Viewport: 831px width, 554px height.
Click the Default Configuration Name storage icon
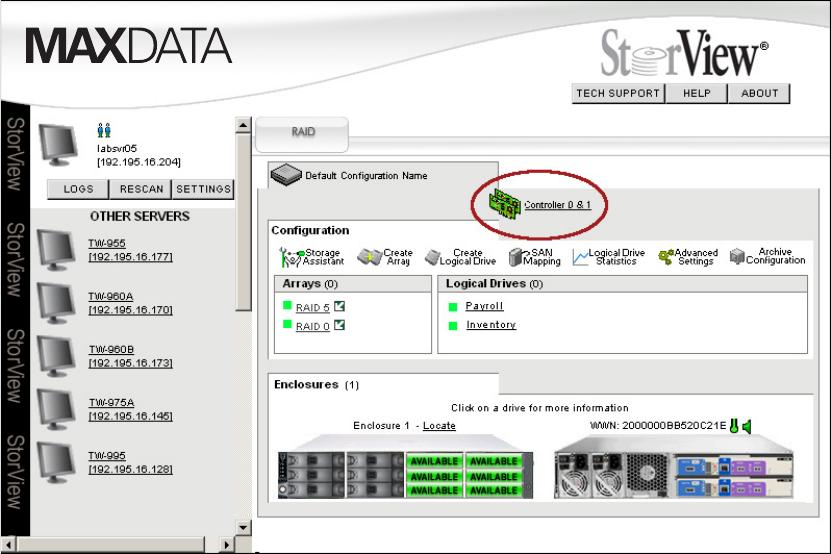click(x=286, y=175)
